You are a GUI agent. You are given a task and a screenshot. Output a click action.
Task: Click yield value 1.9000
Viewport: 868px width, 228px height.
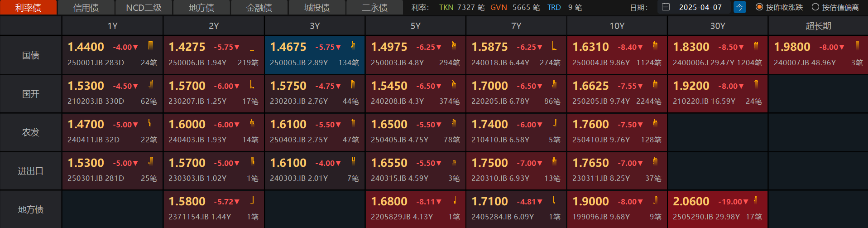(x=591, y=201)
